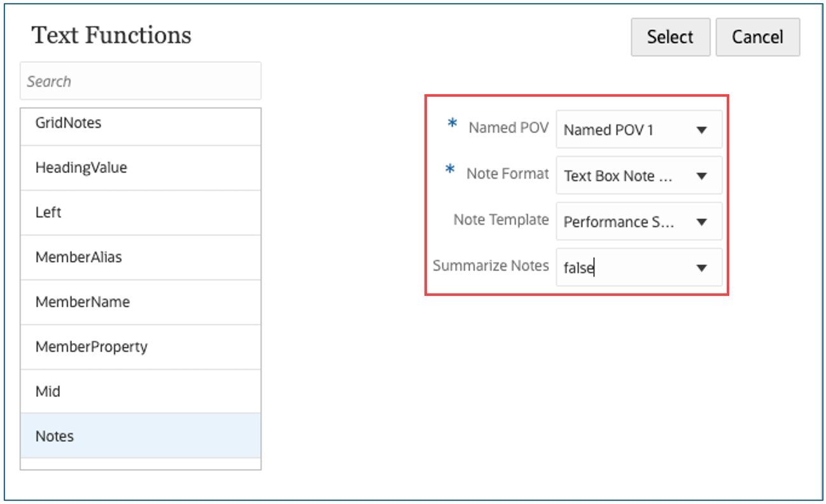826x504 pixels.
Task: Pick the MemberAlias function entry
Action: pyautogui.click(x=141, y=257)
